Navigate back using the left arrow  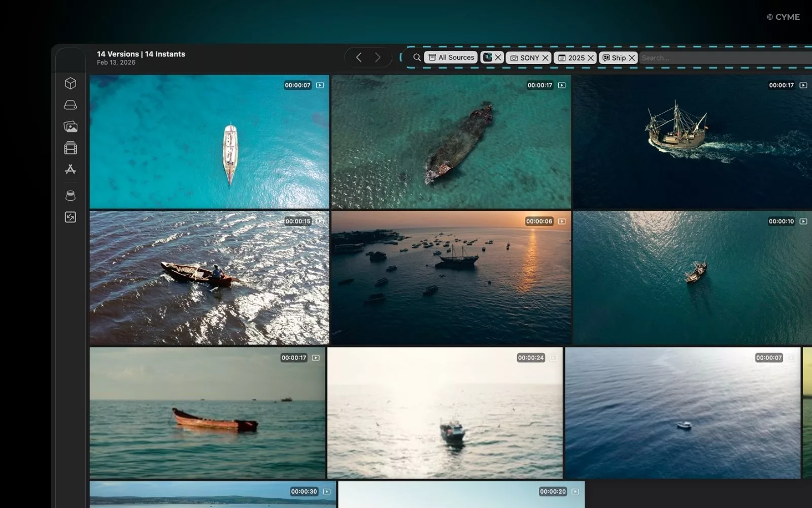359,57
